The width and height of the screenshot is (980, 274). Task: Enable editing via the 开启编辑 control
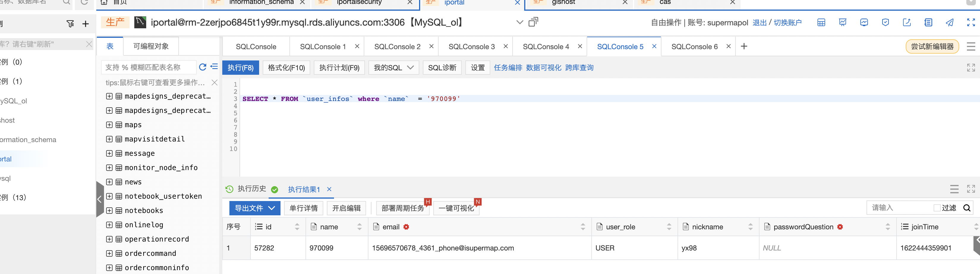(x=346, y=208)
